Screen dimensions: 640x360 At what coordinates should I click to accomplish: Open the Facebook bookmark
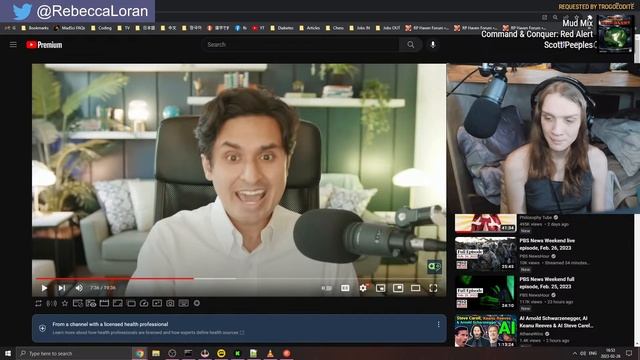coord(241,28)
